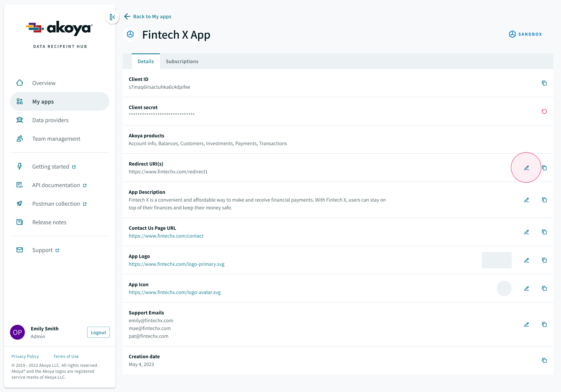Copy the Contact Us Page URL
The width and height of the screenshot is (561, 392).
pos(544,232)
